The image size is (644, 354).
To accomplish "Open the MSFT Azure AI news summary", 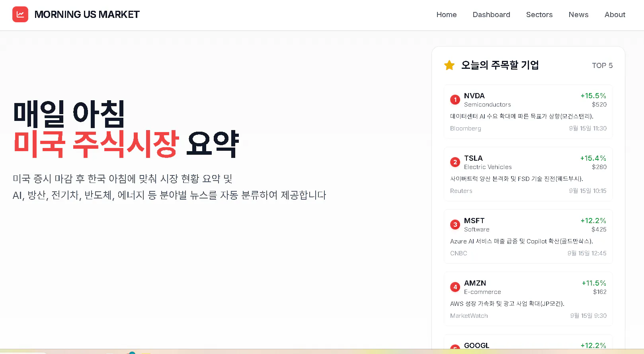I will (x=521, y=241).
